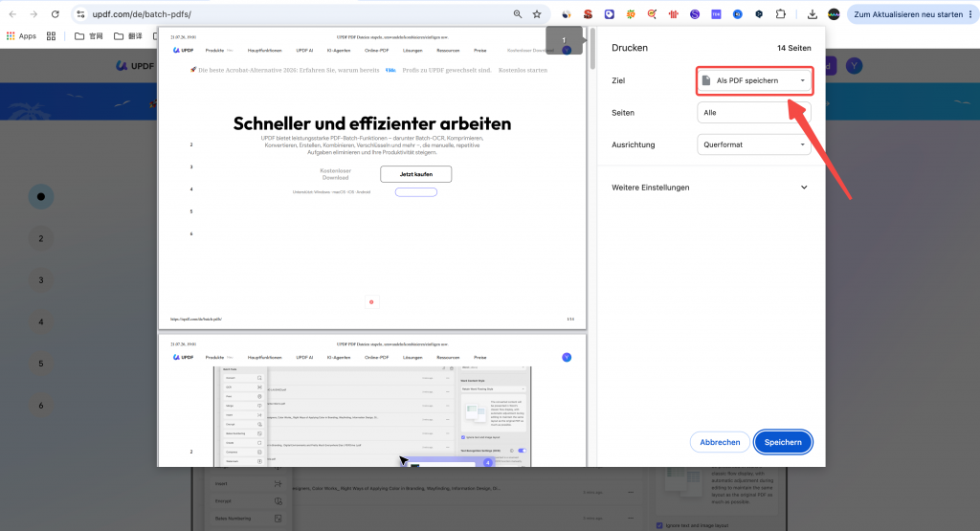Open the red audio bars extension
This screenshot has width=980, height=531.
(x=673, y=13)
